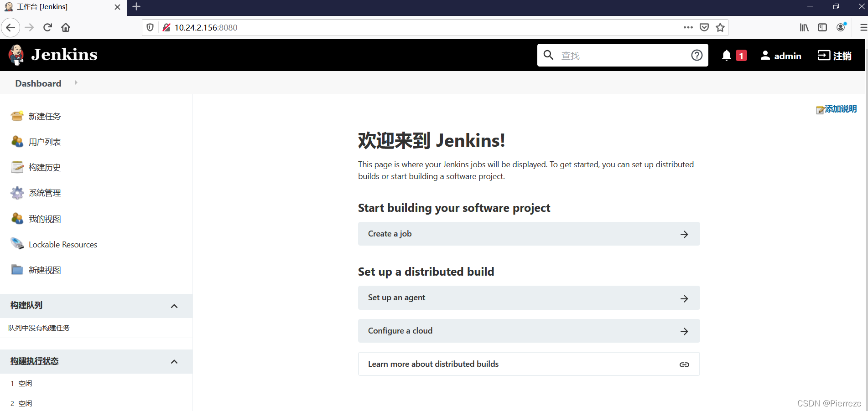Click the red notification count badge
The width and height of the screenshot is (868, 411).
(741, 56)
